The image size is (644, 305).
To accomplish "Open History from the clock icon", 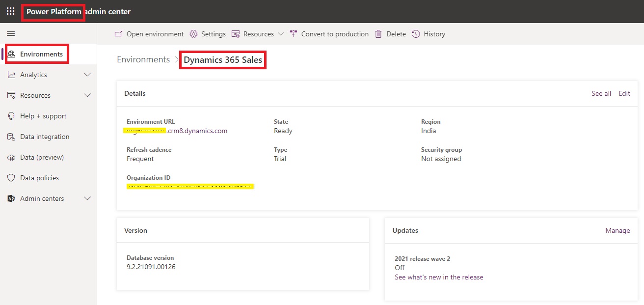I will point(416,34).
